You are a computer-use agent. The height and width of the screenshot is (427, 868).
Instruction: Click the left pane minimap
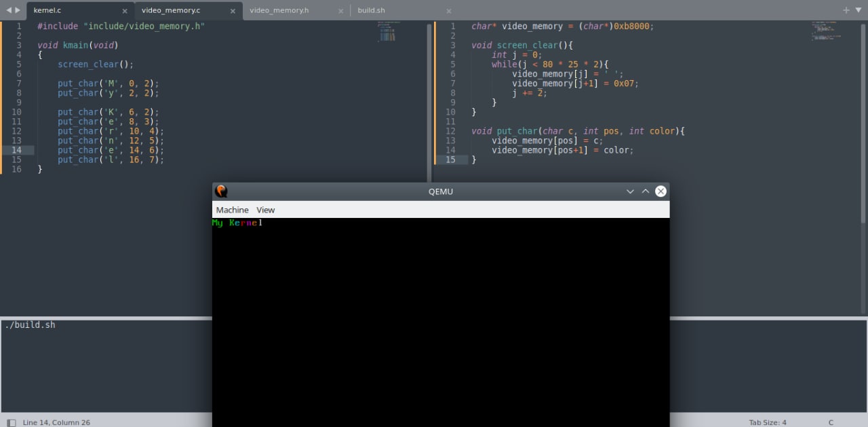389,31
